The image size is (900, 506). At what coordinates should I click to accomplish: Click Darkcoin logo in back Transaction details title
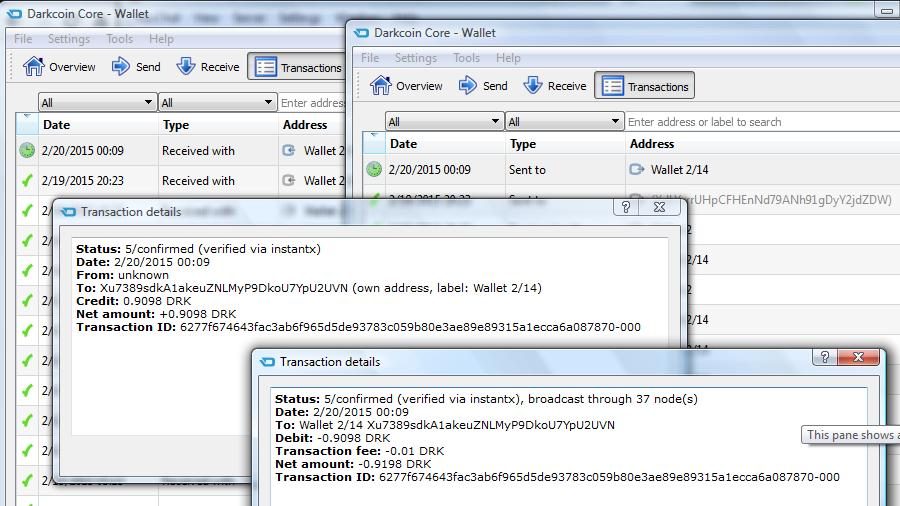[68, 212]
